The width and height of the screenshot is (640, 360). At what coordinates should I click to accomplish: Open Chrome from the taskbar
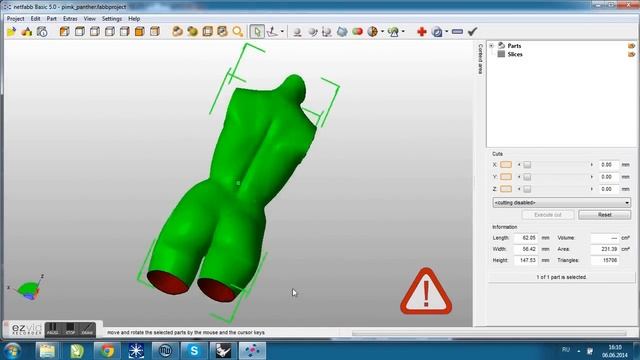(107, 351)
